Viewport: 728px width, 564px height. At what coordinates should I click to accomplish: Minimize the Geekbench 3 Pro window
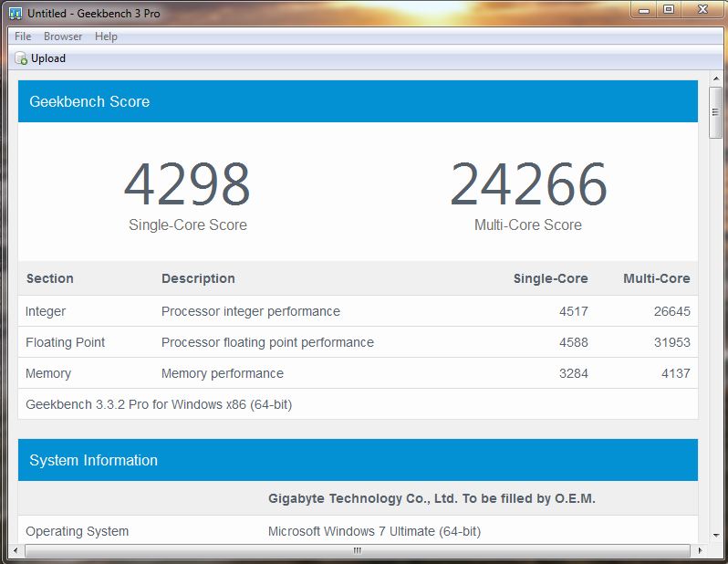click(x=643, y=10)
